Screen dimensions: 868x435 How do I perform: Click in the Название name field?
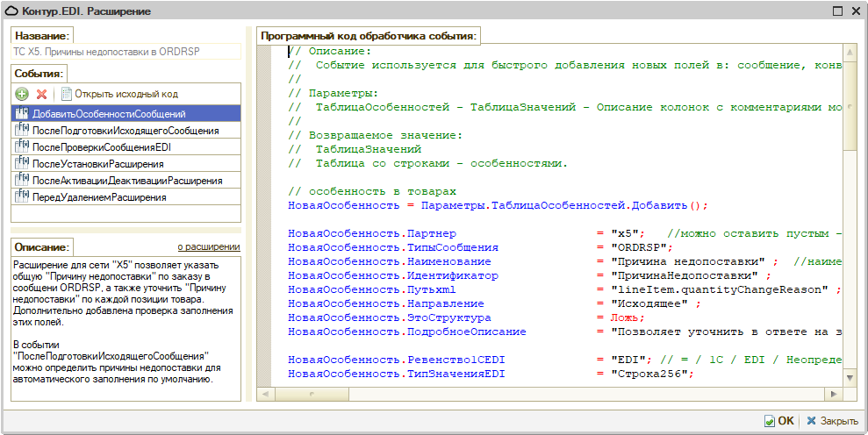point(126,52)
